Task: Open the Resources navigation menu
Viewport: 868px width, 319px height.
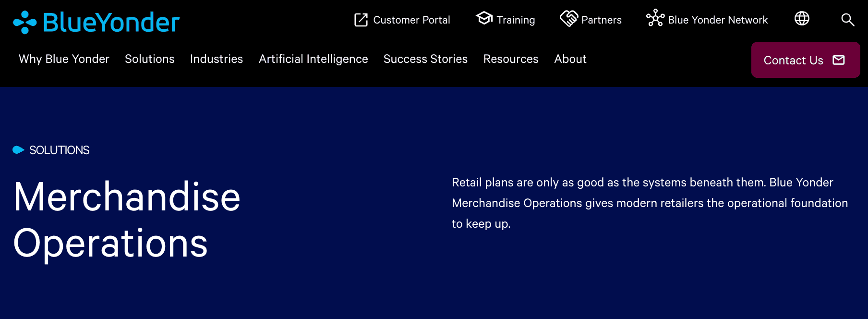Action: click(x=511, y=59)
